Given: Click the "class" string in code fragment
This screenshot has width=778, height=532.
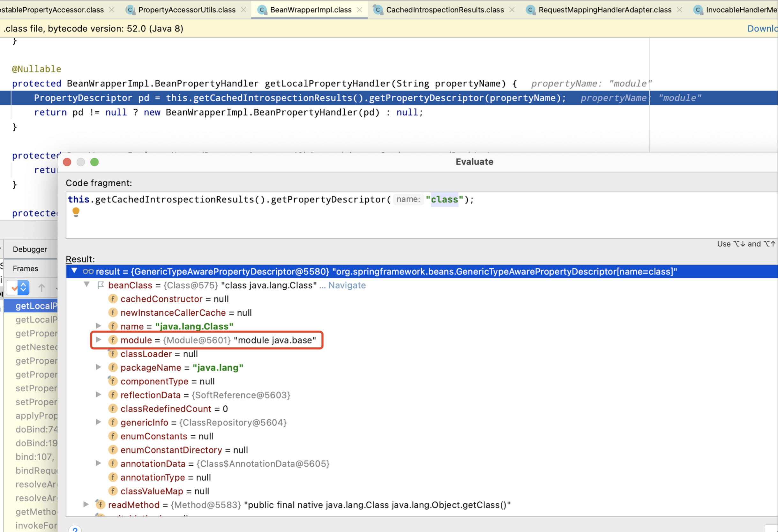Looking at the screenshot, I should (444, 199).
